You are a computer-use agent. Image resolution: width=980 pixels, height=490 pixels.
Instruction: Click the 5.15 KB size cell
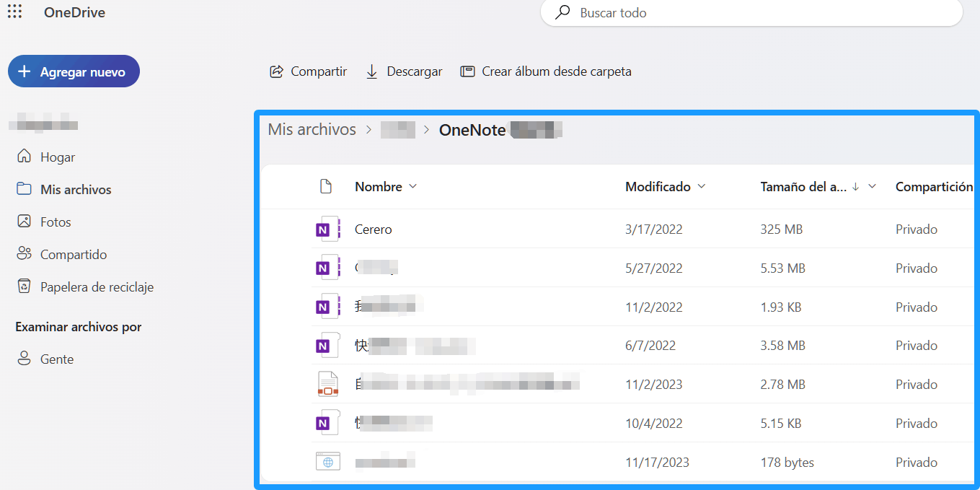click(x=780, y=423)
